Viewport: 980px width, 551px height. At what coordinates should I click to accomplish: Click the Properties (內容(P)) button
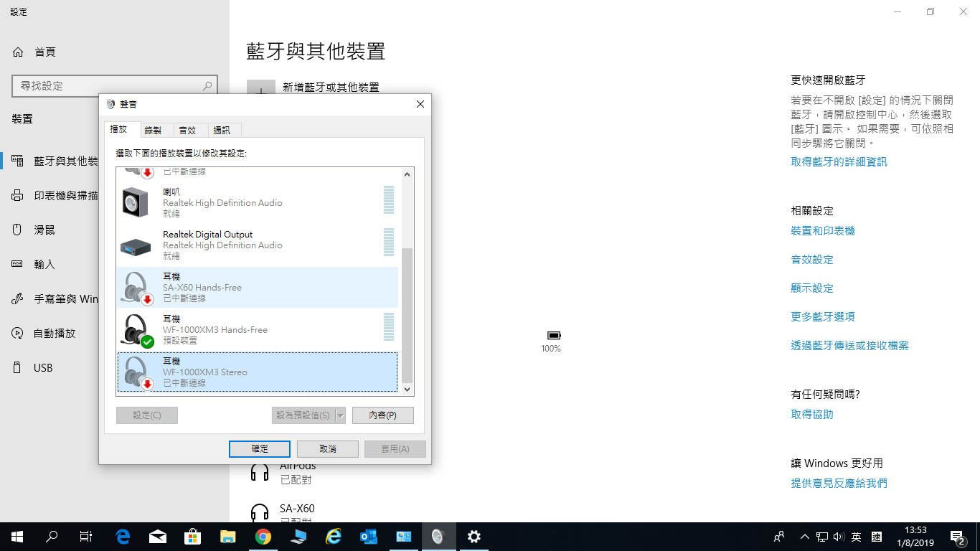tap(383, 415)
